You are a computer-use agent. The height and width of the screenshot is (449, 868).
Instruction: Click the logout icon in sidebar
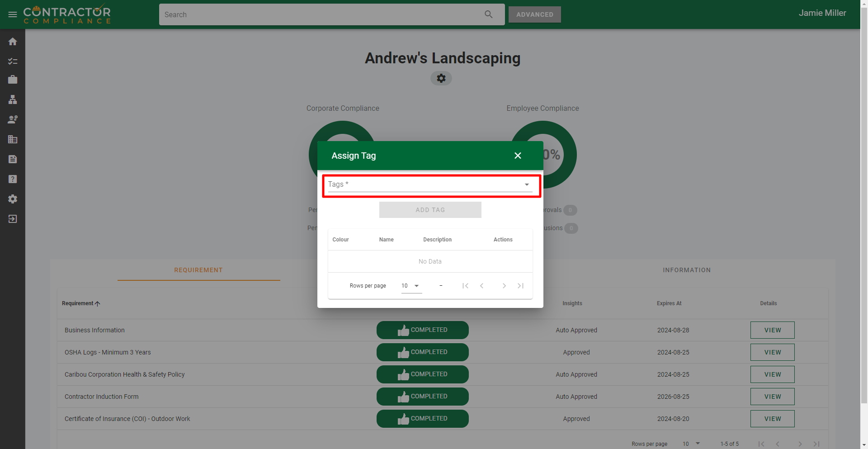tap(13, 219)
